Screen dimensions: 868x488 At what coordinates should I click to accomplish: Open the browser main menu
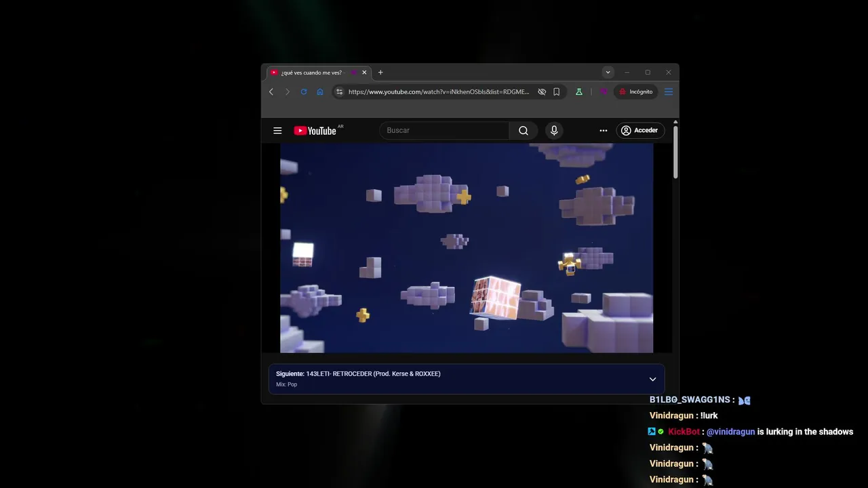click(x=669, y=91)
